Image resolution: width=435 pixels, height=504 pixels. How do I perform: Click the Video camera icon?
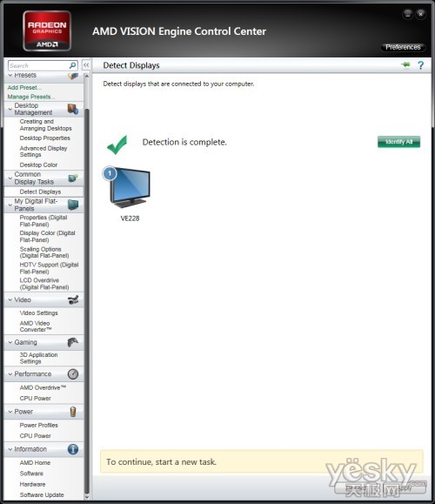(73, 299)
